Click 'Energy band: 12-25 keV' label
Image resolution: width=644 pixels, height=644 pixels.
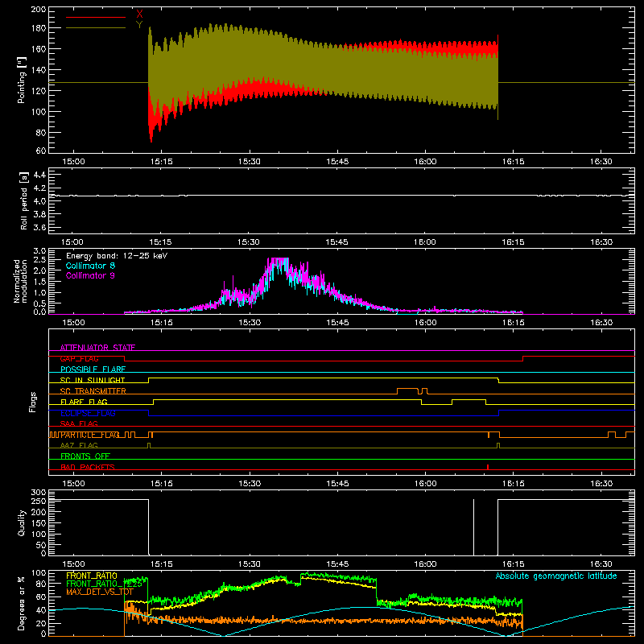[117, 256]
